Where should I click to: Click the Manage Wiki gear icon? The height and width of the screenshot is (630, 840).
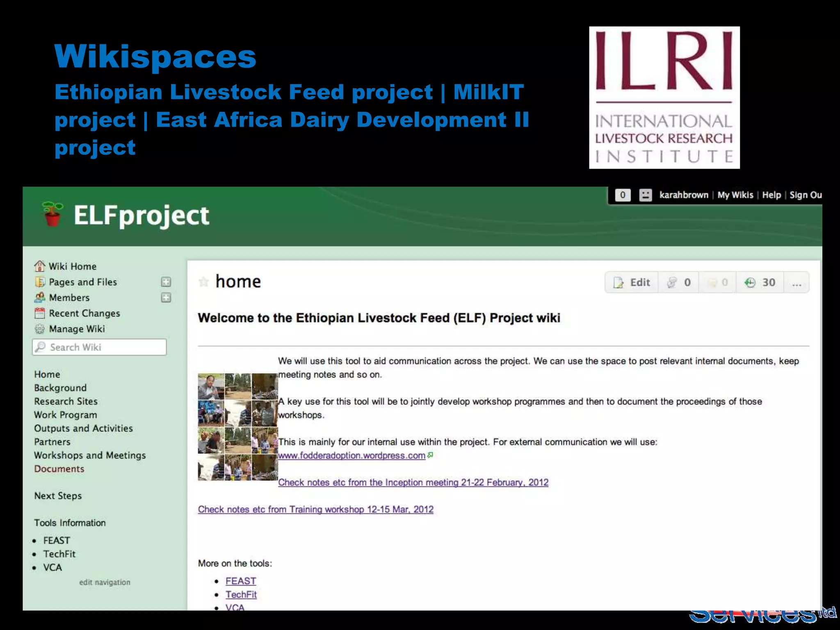pyautogui.click(x=40, y=329)
